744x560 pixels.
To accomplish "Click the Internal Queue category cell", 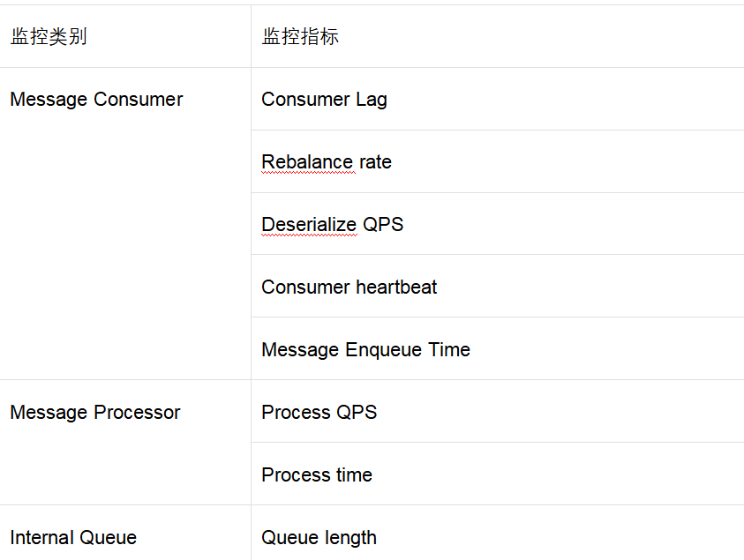I will [x=73, y=538].
